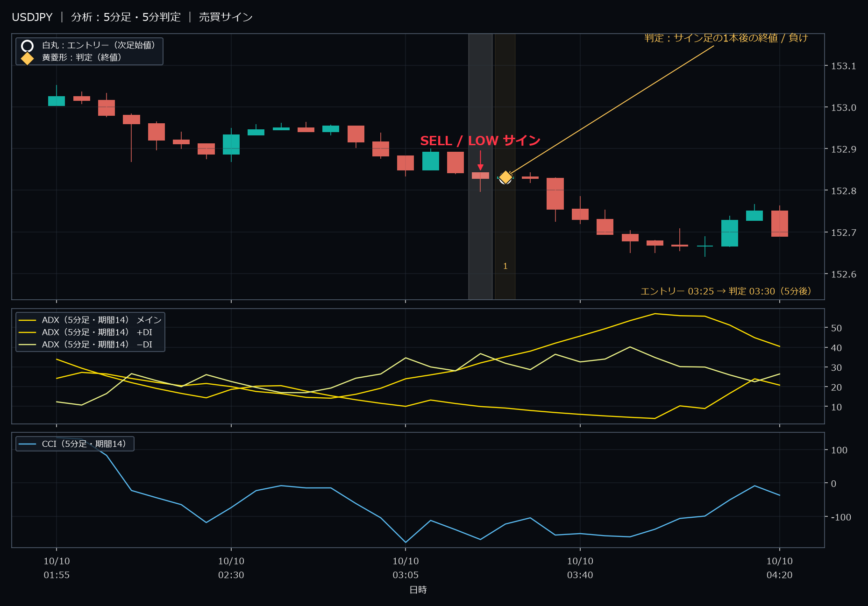Click '分析：5分足・5分判定' in the title
This screenshot has height=606, width=868.
pos(126,17)
